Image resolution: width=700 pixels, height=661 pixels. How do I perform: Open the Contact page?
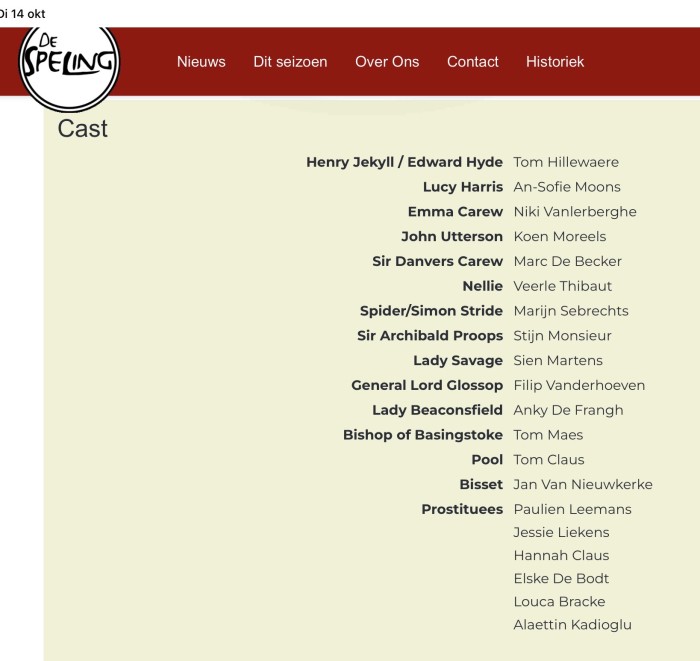472,62
